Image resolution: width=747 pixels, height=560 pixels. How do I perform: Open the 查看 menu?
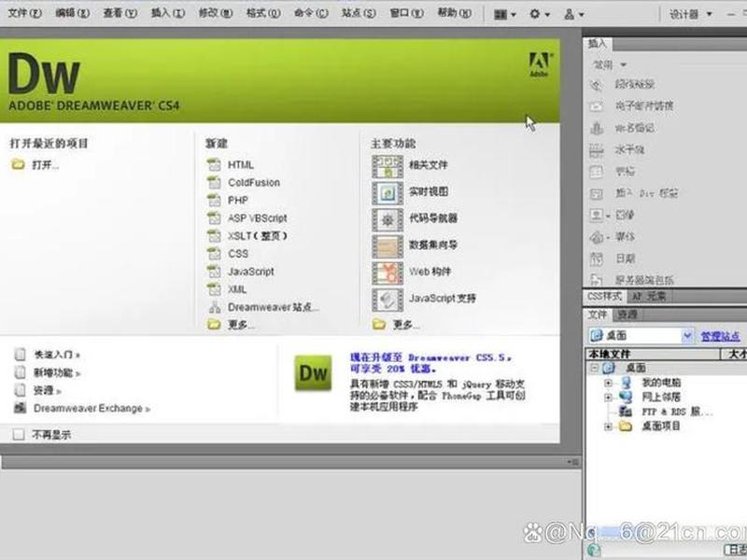[120, 13]
